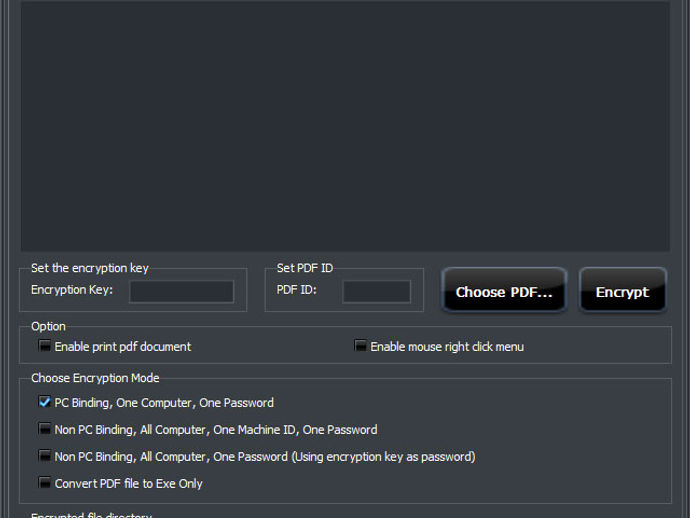Viewport: 690px width, 518px height.
Task: Focus the PDF ID input field
Action: coord(376,291)
